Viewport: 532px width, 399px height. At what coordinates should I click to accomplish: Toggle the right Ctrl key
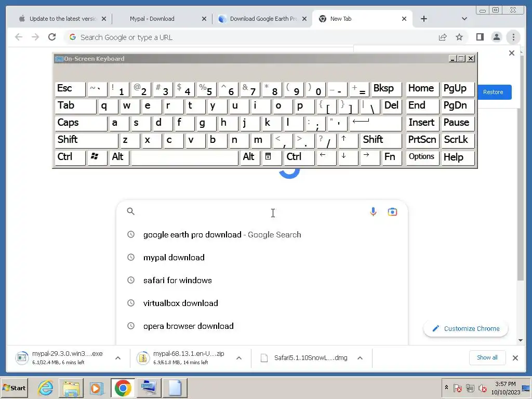tap(299, 157)
